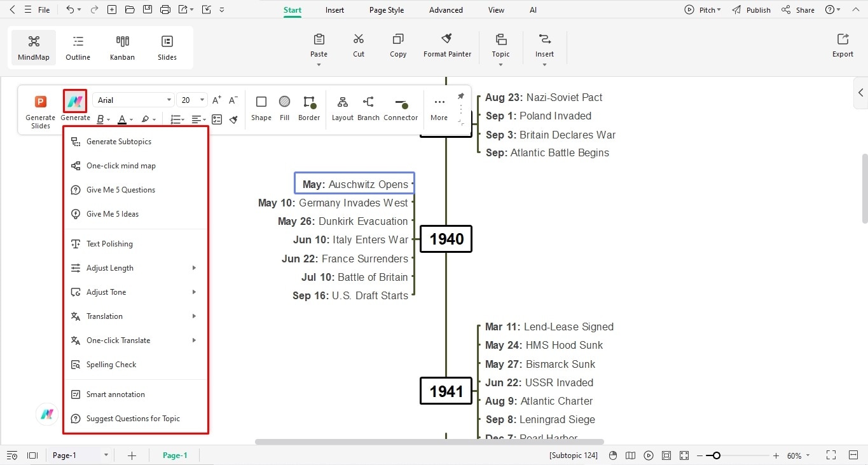Screen dimensions: 868x465
Task: Click the Fill tool
Action: 284,107
